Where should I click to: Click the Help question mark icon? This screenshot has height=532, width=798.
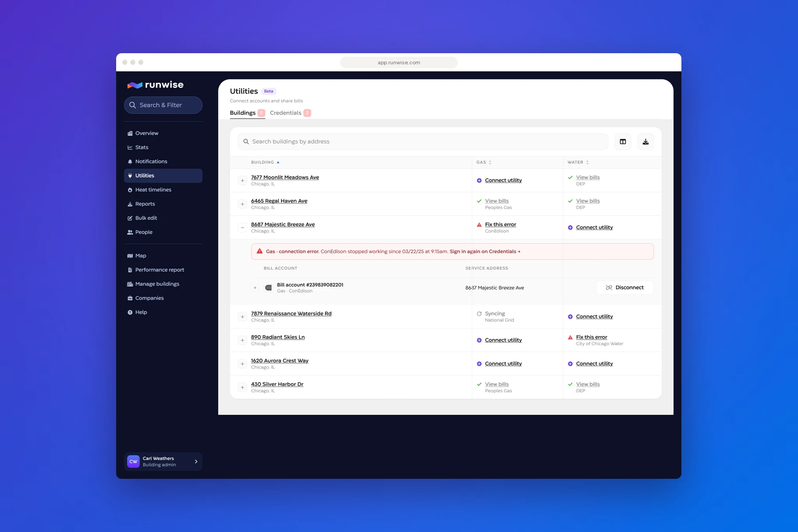click(130, 313)
